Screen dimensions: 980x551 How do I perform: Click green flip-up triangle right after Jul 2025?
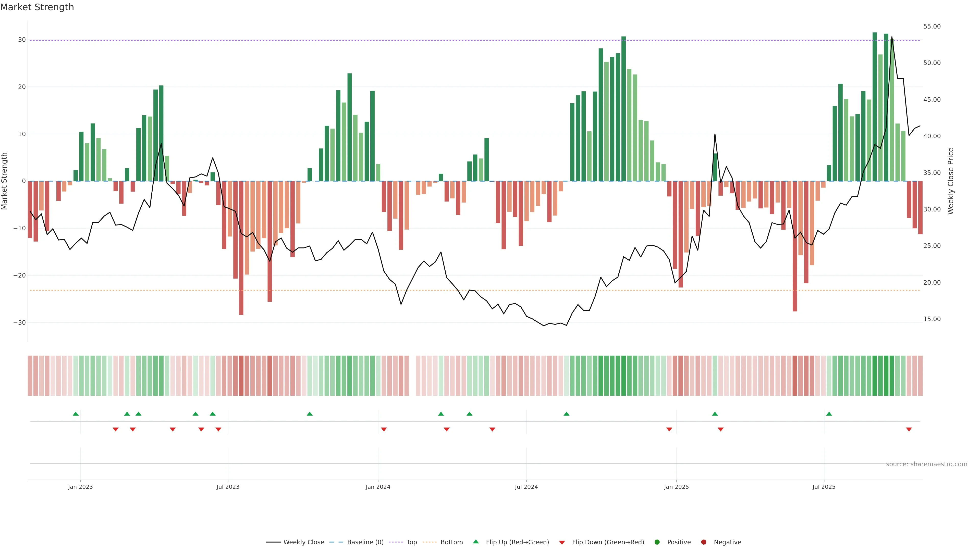829,414
